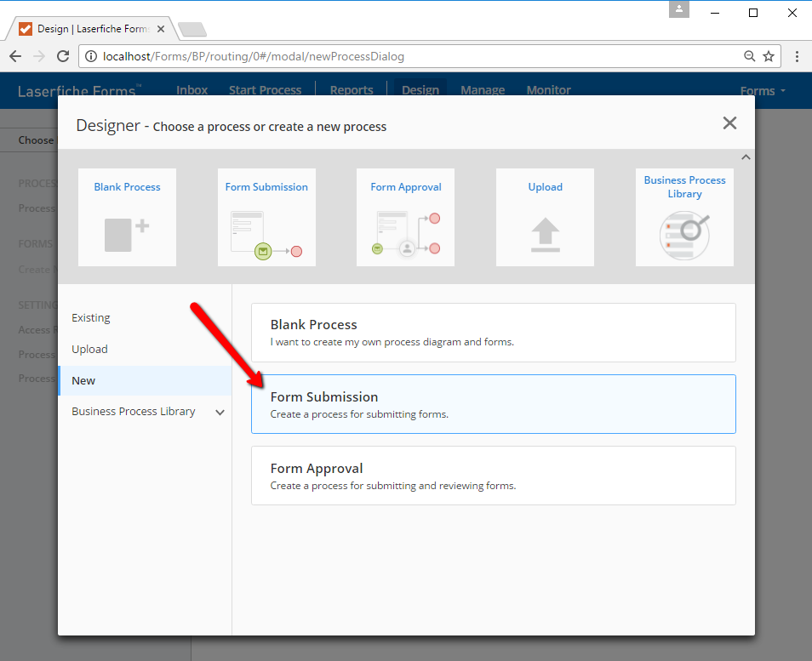Click the browser address bar URL field
The image size is (812, 661).
tap(409, 56)
